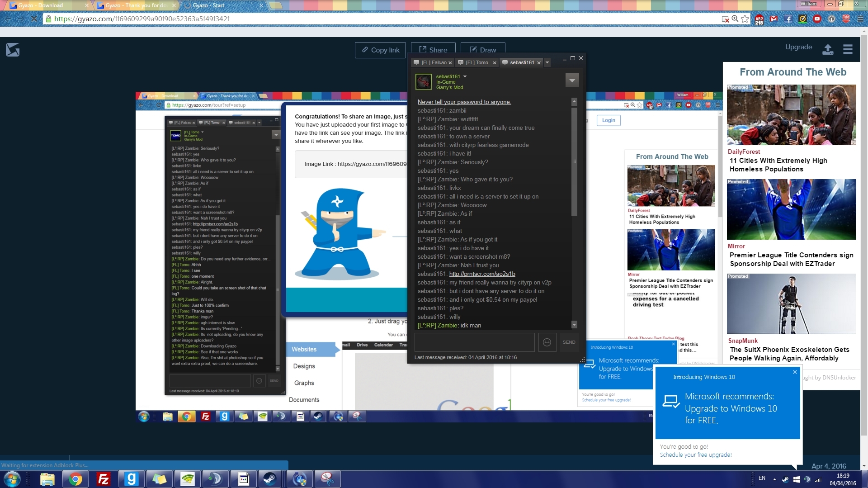Click the network signal tray icon

[818, 479]
